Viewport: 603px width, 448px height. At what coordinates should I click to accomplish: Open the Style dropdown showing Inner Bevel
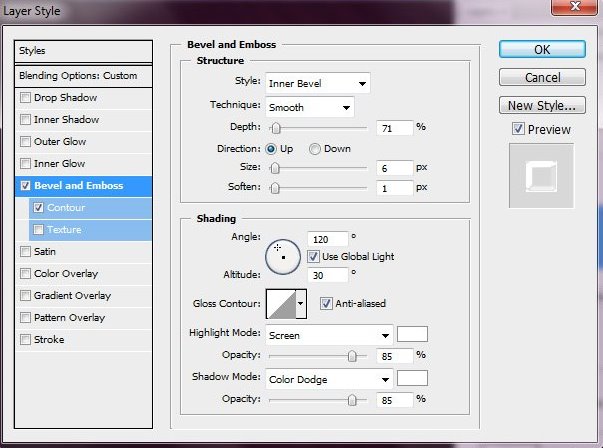pyautogui.click(x=317, y=83)
